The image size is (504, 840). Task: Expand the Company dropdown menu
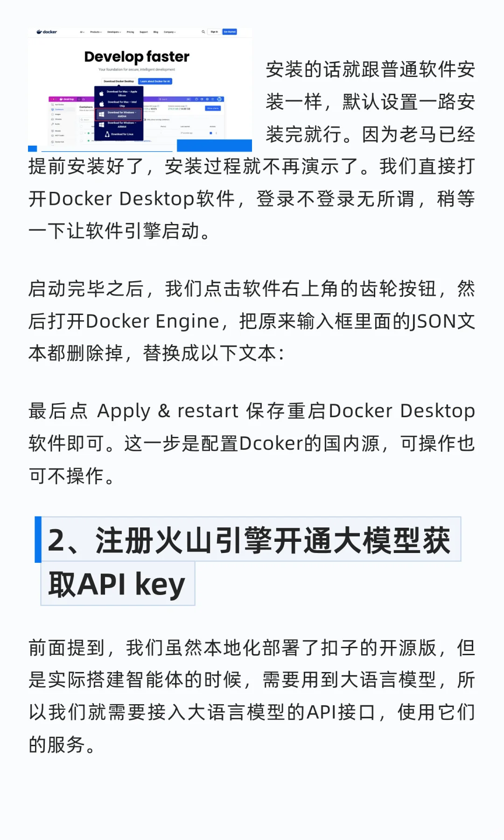[169, 32]
